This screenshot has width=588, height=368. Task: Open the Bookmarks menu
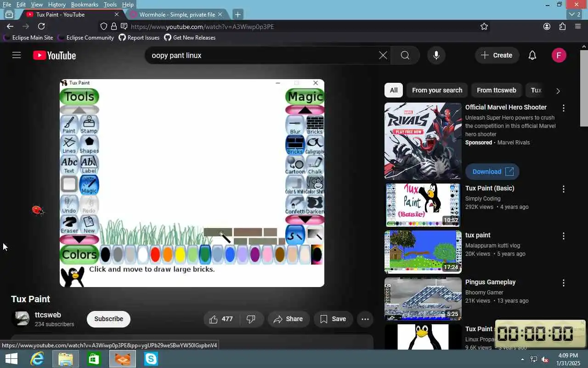pyautogui.click(x=85, y=5)
